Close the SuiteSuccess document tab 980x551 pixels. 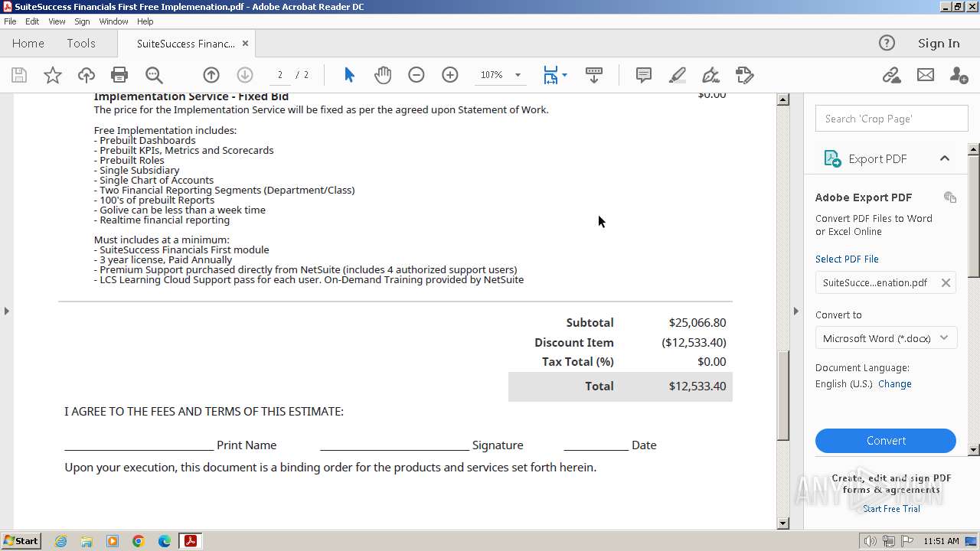246,44
